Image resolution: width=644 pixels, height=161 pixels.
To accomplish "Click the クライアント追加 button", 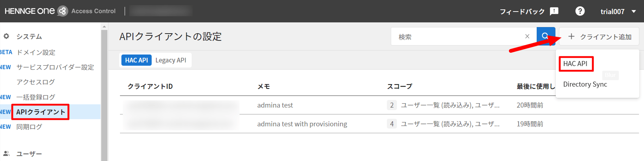I will pos(599,36).
